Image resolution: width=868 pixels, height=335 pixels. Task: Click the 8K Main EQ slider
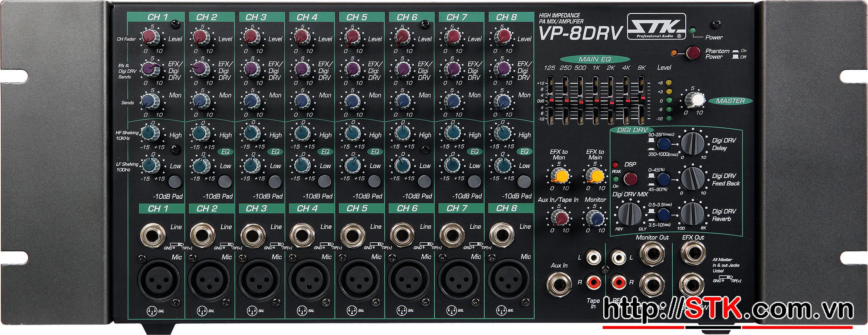coord(642,100)
